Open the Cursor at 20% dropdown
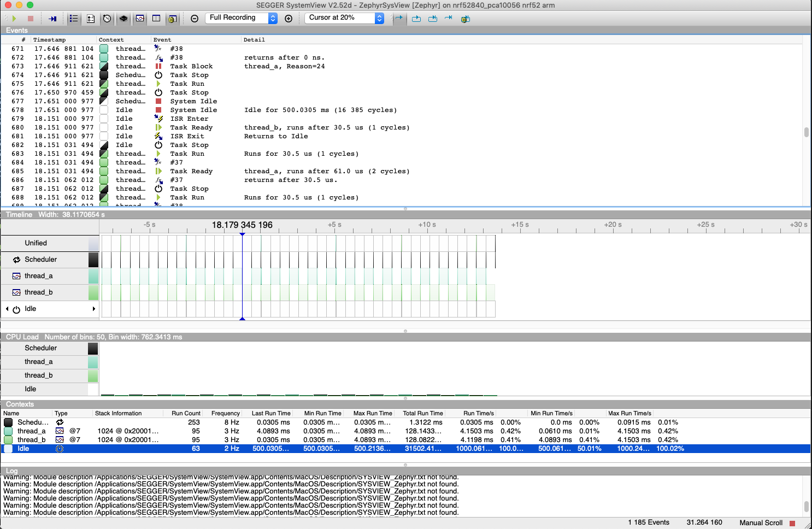 tap(344, 18)
